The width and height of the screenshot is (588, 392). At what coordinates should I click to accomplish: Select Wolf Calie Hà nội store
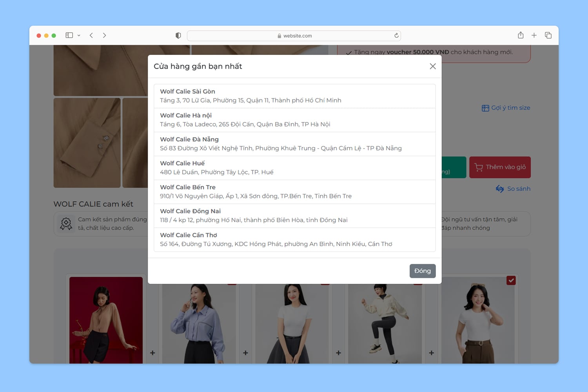pos(294,120)
